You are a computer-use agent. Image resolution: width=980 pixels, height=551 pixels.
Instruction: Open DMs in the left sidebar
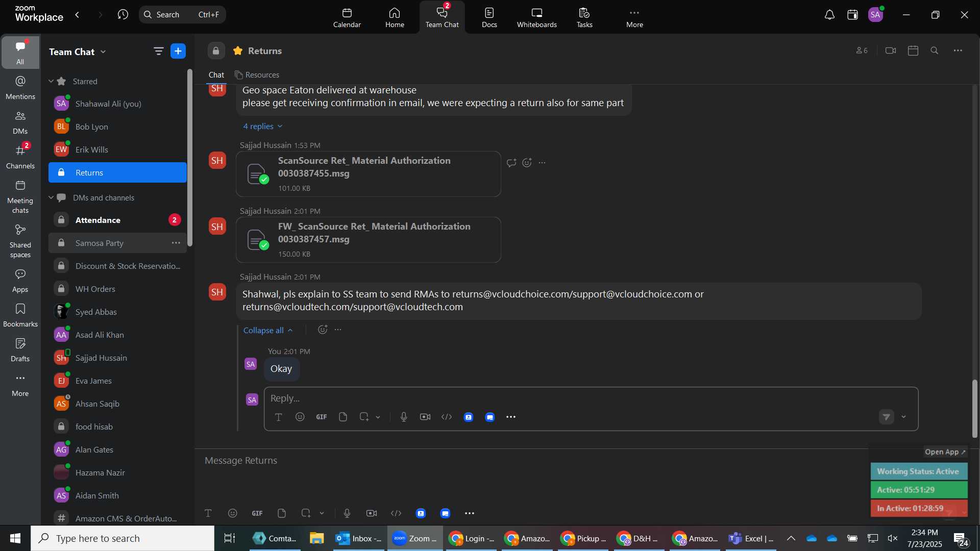tap(20, 122)
